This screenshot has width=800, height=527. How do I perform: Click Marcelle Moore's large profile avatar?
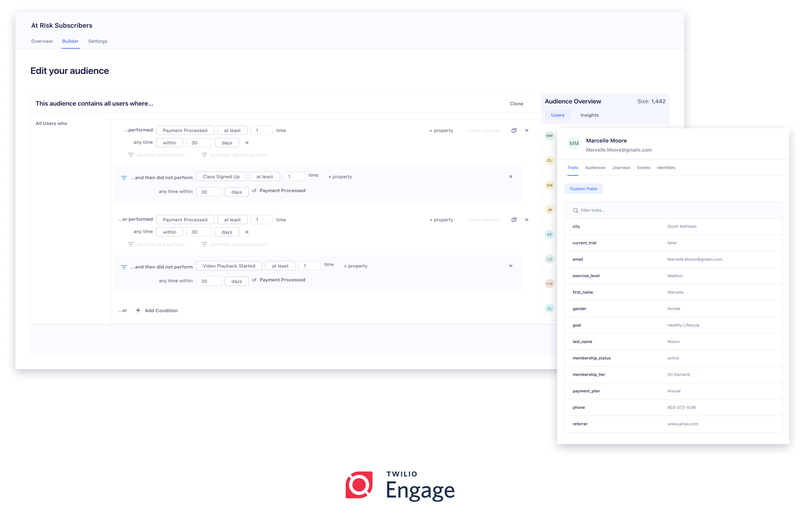click(x=574, y=143)
